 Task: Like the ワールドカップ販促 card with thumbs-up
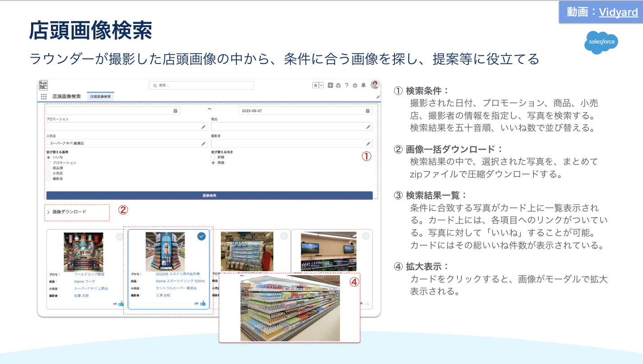(121, 304)
